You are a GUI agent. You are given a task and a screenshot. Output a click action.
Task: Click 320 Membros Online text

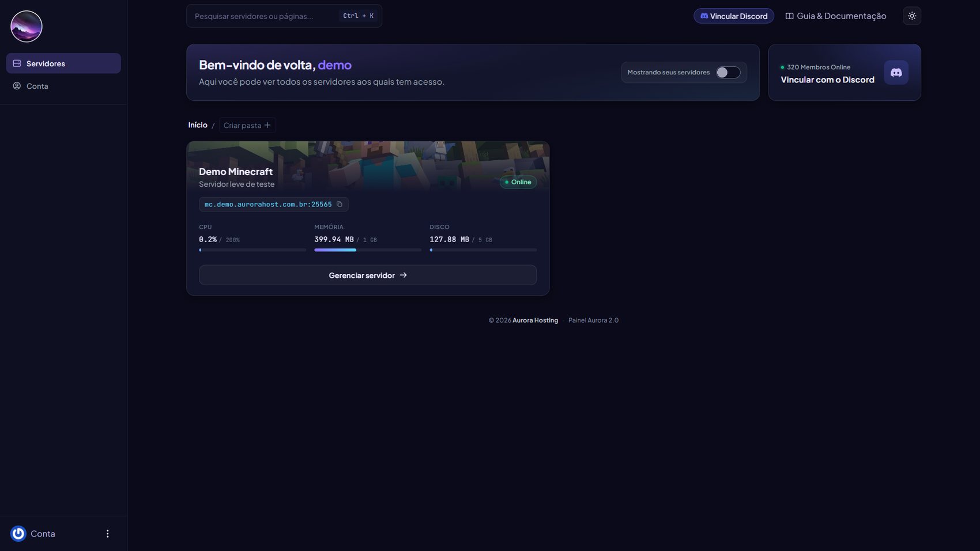coord(819,67)
